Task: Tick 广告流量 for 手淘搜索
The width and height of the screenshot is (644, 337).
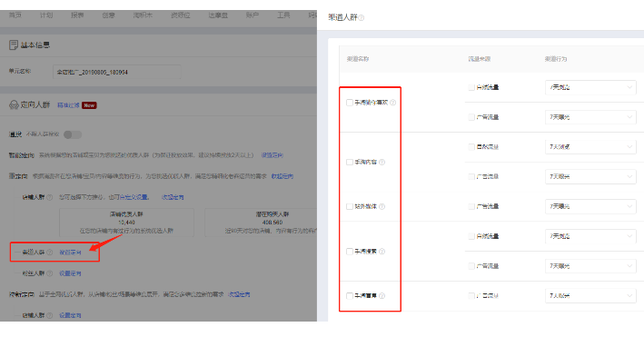Action: point(471,266)
